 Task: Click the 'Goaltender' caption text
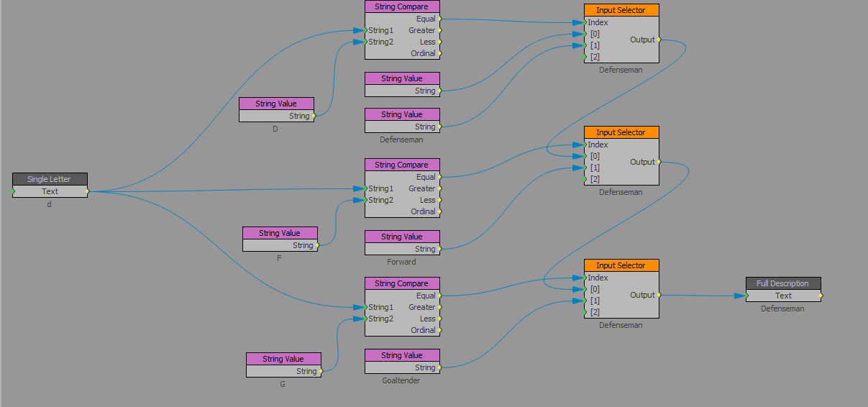coord(401,380)
